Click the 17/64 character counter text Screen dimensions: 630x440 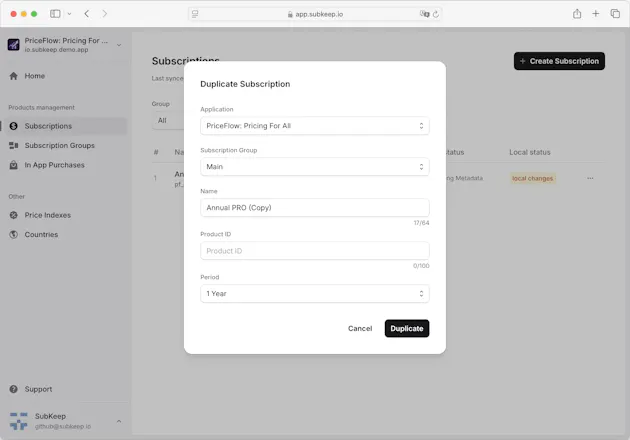click(x=421, y=223)
